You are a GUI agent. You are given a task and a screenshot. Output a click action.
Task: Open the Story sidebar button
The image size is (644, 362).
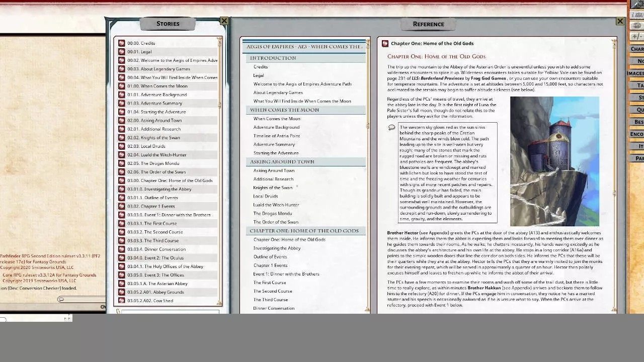(637, 98)
